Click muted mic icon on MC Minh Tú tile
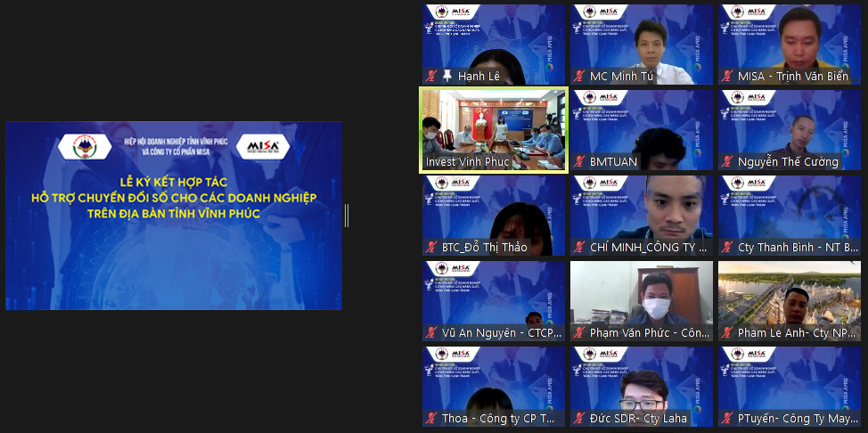This screenshot has width=868, height=433. [579, 77]
